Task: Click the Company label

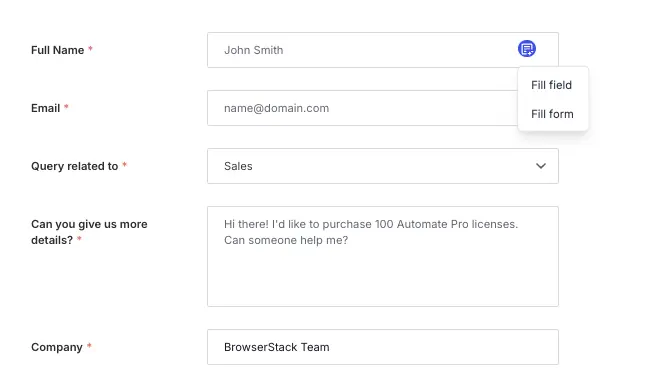Action: (57, 347)
